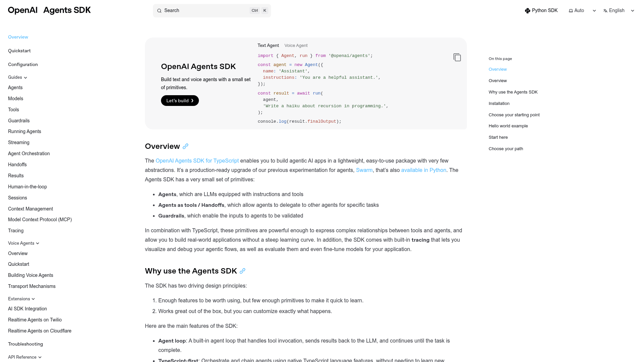Viewport: 644px width, 362px height.
Task: Click the Let's build button
Action: 180,101
